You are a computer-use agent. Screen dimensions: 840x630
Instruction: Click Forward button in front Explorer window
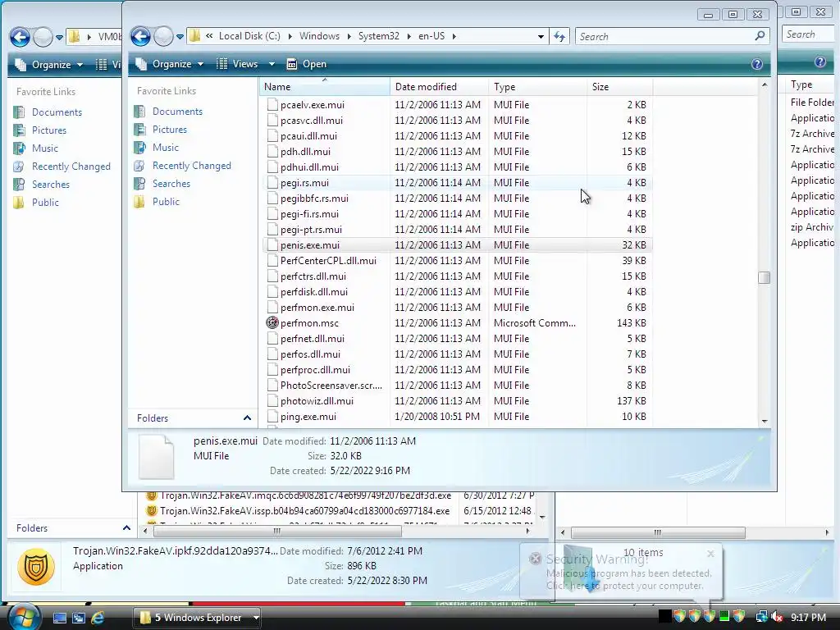click(163, 36)
